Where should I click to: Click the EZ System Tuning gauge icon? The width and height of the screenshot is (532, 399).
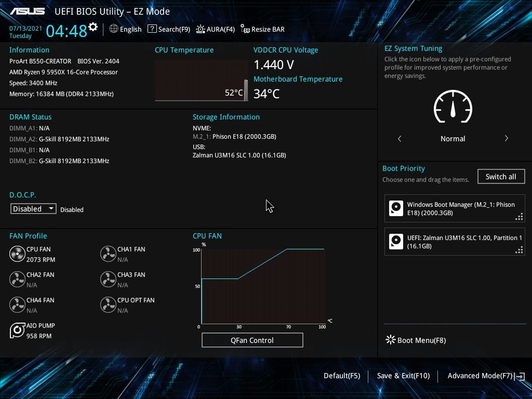click(453, 107)
